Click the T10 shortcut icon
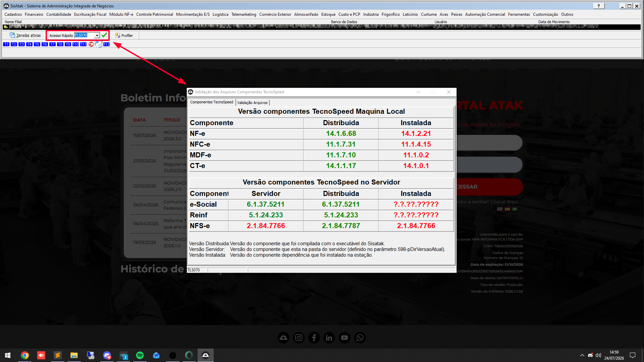This screenshot has height=362, width=644. coord(75,44)
